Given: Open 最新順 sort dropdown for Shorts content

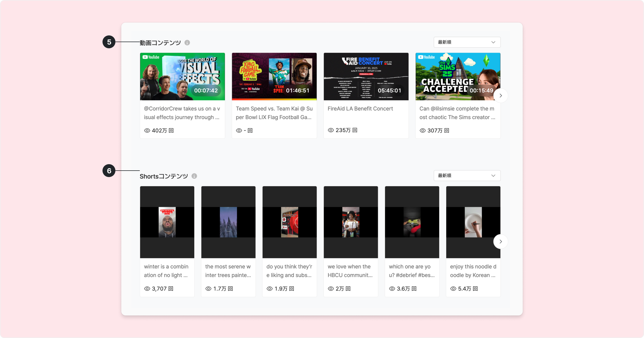Looking at the screenshot, I should [x=467, y=176].
